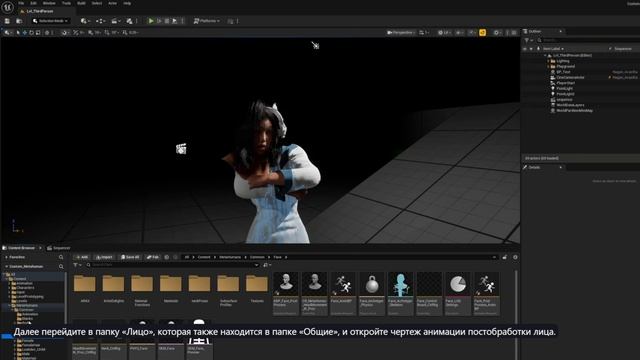Open the Lit view mode dropdown
Viewport: 640px width, 360px height.
[x=444, y=32]
